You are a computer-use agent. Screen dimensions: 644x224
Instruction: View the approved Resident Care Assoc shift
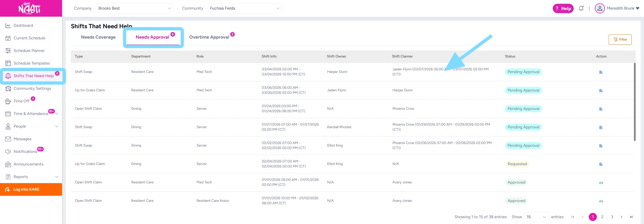(x=601, y=201)
